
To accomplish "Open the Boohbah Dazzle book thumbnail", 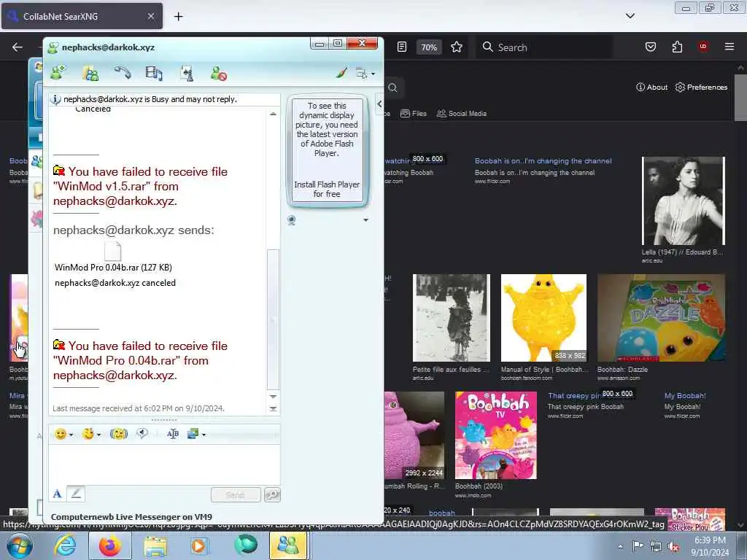I will (x=661, y=318).
